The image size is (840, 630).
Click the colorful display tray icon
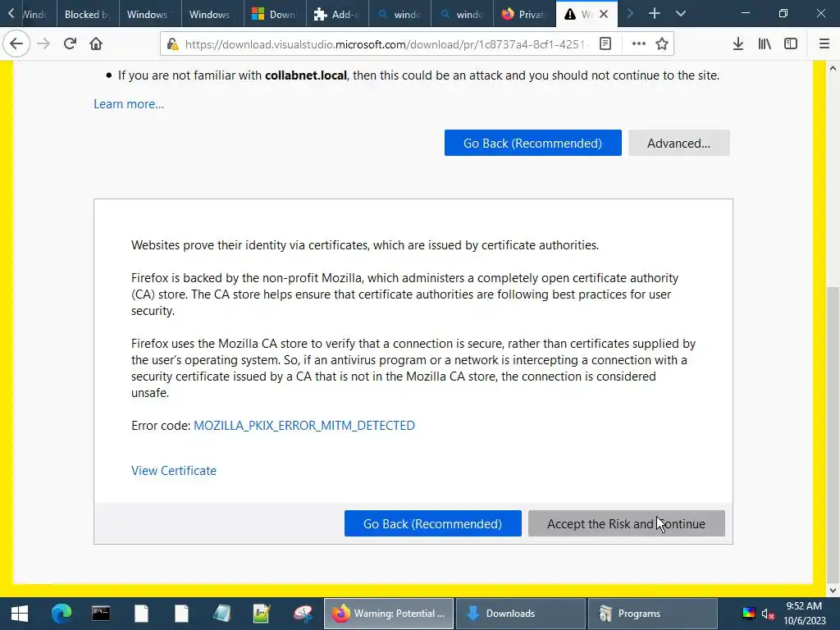[748, 614]
